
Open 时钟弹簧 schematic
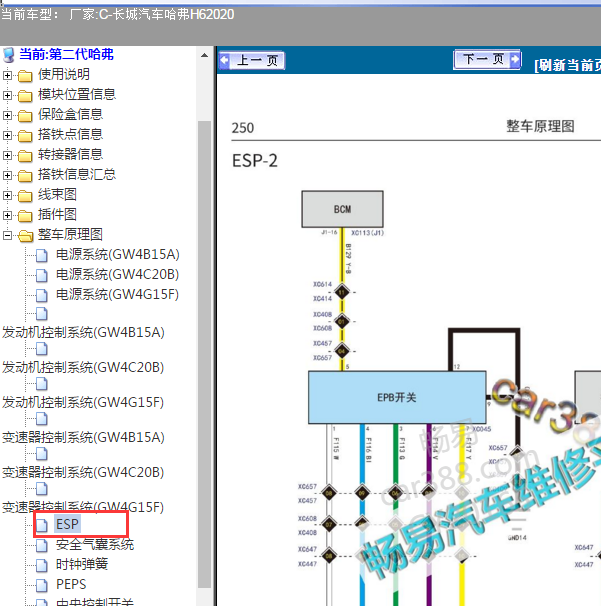(x=82, y=565)
